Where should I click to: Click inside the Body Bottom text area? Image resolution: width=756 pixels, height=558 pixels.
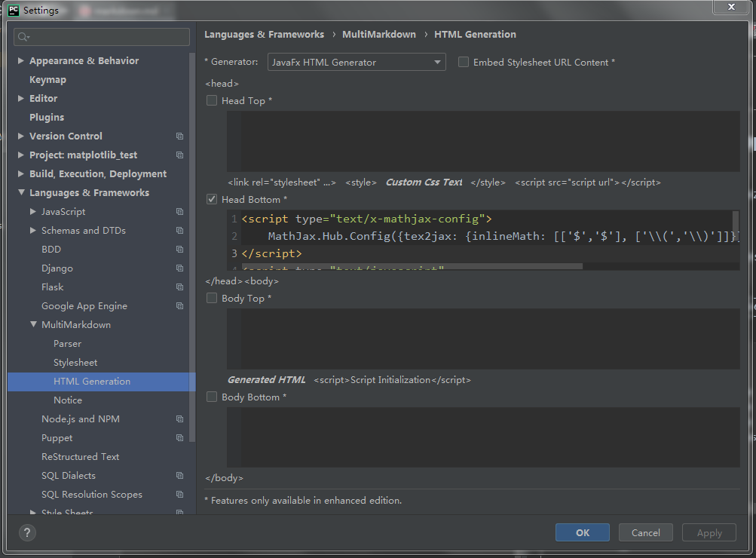coord(483,437)
